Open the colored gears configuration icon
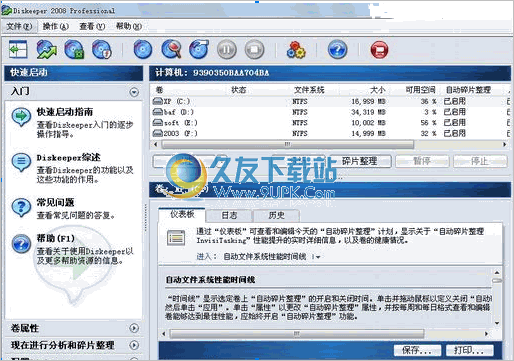The height and width of the screenshot is (361, 514). coord(296,50)
